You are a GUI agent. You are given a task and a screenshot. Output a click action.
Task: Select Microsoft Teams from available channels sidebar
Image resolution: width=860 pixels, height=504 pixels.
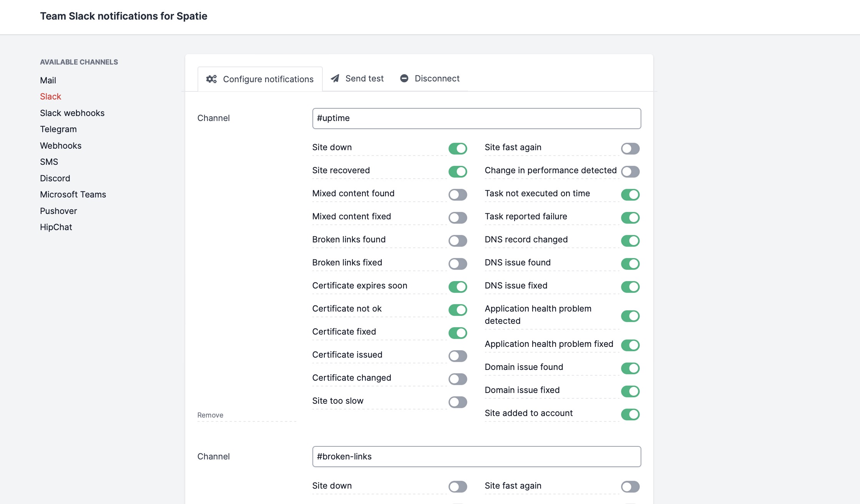tap(73, 194)
